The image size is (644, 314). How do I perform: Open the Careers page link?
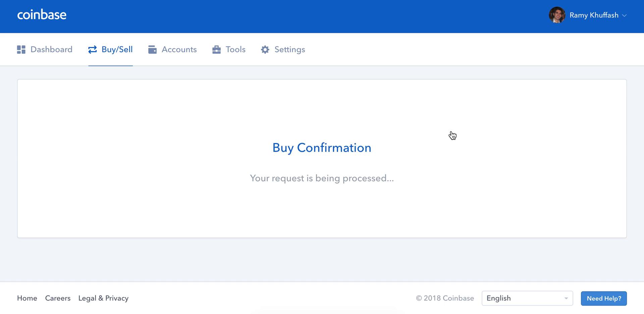click(x=58, y=298)
